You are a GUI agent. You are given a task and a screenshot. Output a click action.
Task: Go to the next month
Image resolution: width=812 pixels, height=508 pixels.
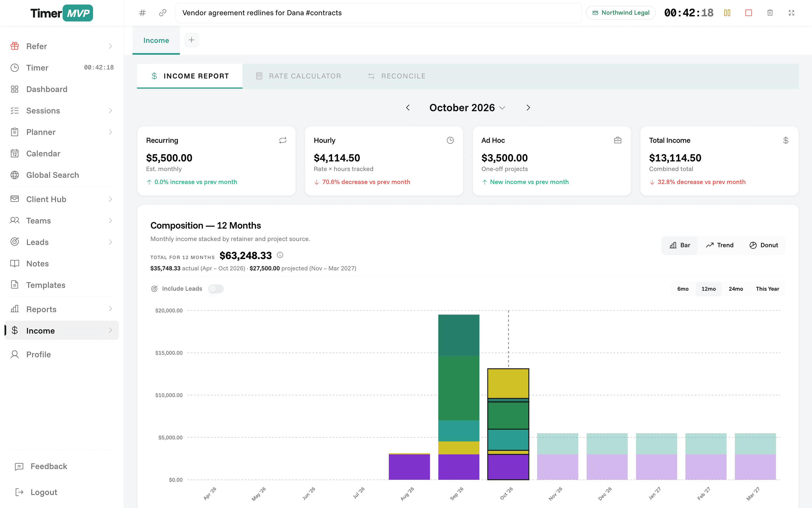(x=528, y=108)
